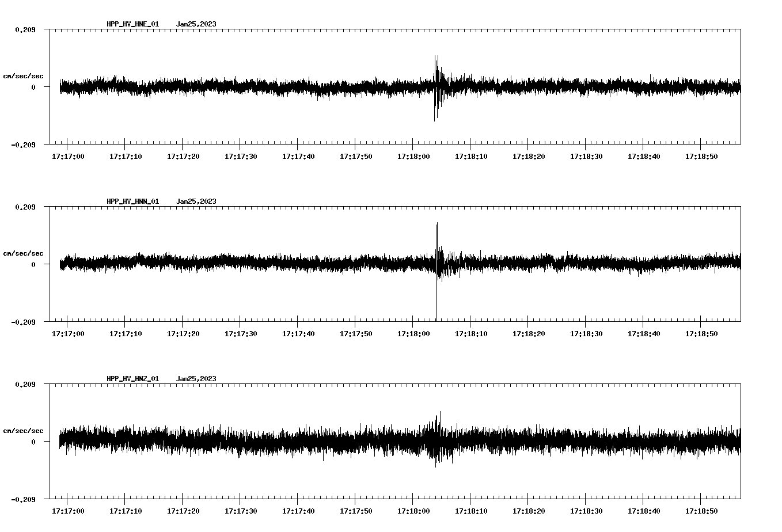This screenshot has height=532, width=782.
Task: Click the largest event spike in HNE waveform
Action: point(436,88)
